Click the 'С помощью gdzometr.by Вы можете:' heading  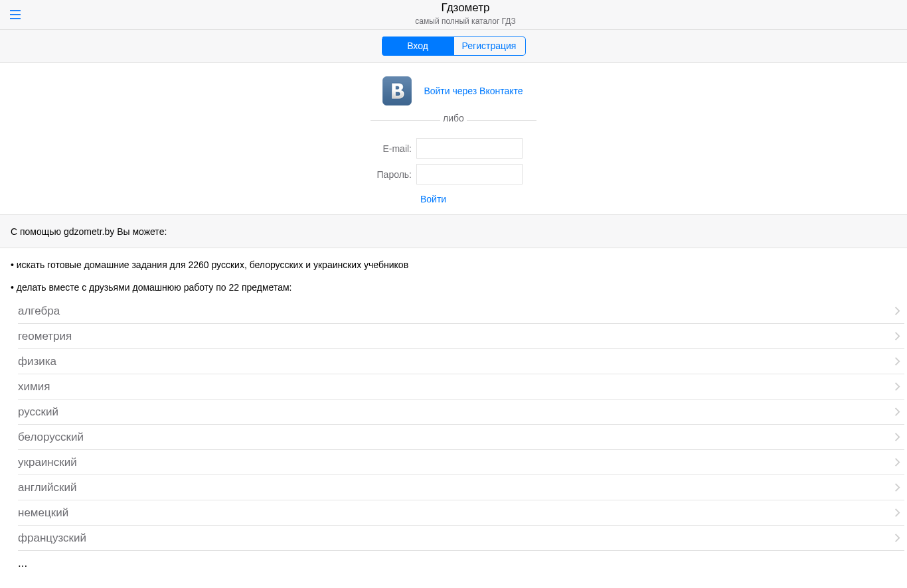[x=89, y=232]
